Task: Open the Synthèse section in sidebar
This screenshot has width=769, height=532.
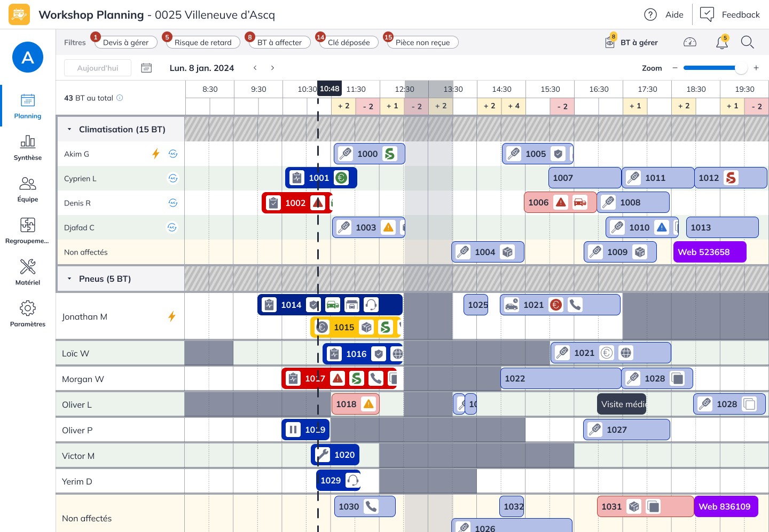Action: pos(28,147)
